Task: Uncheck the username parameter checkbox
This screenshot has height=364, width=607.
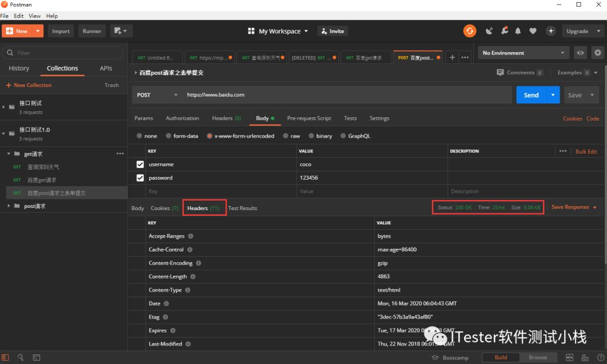Action: 140,165
